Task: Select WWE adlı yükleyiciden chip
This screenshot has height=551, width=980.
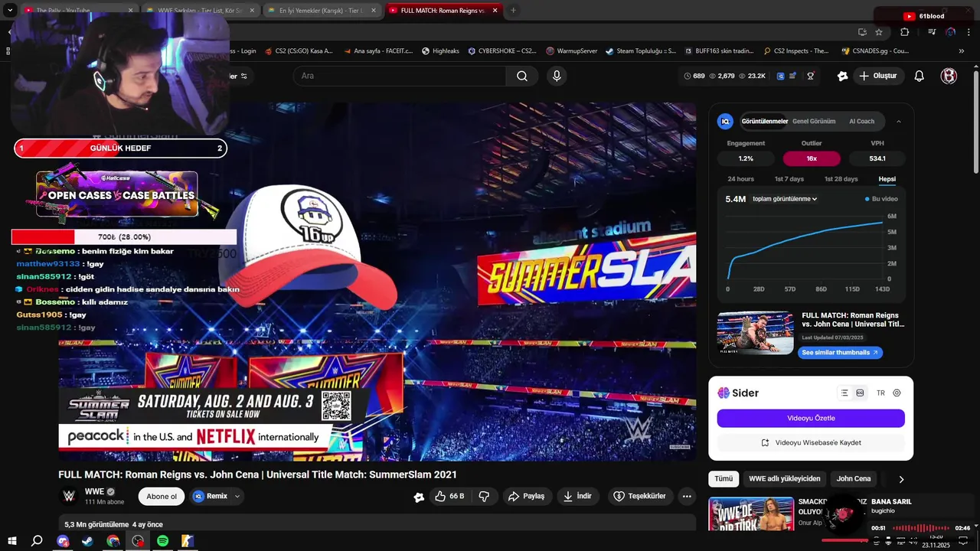Action: [784, 479]
